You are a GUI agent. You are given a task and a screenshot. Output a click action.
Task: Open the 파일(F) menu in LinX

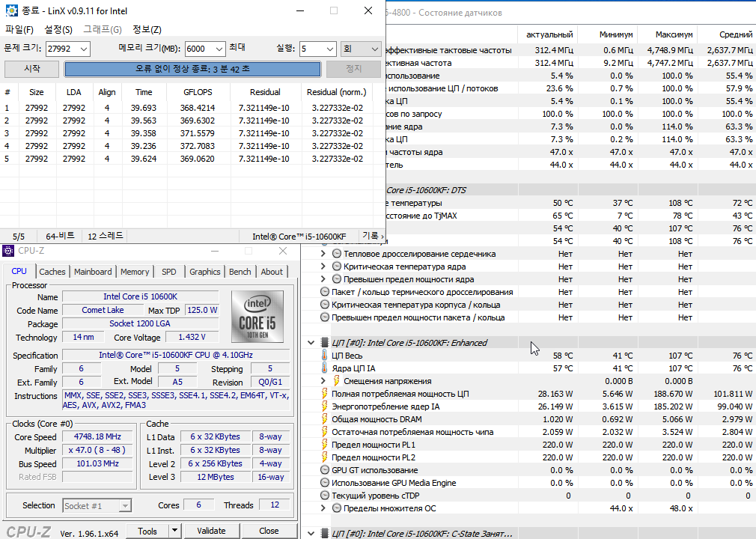(19, 29)
